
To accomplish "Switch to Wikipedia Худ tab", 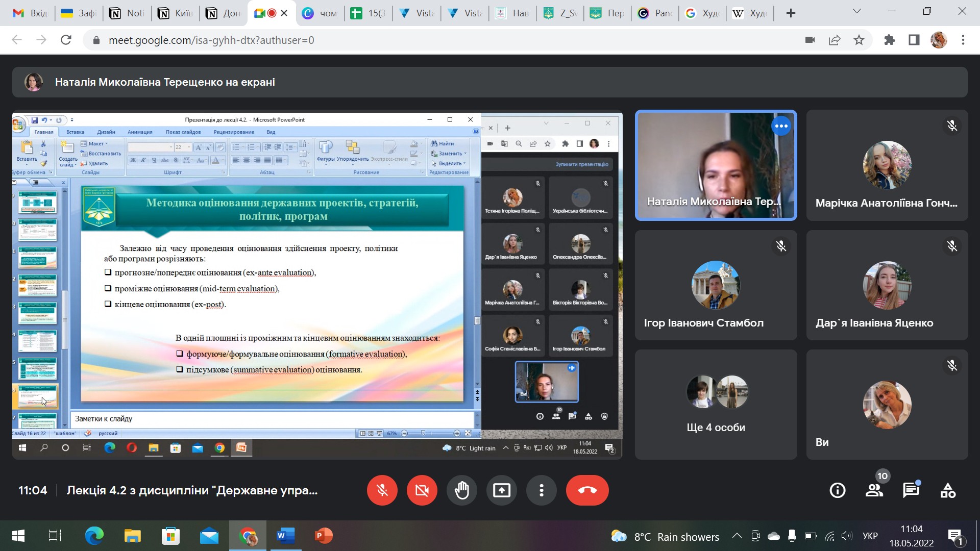I will 749,13.
